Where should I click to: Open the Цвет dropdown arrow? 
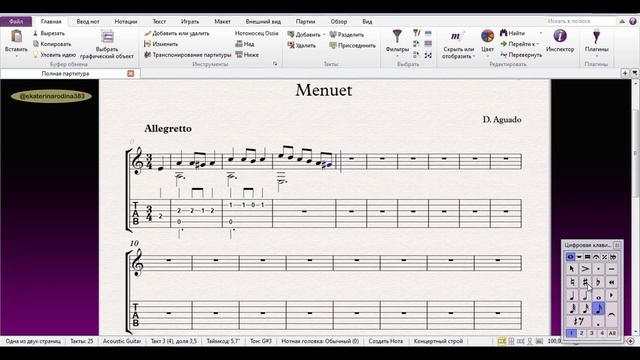coord(487,56)
